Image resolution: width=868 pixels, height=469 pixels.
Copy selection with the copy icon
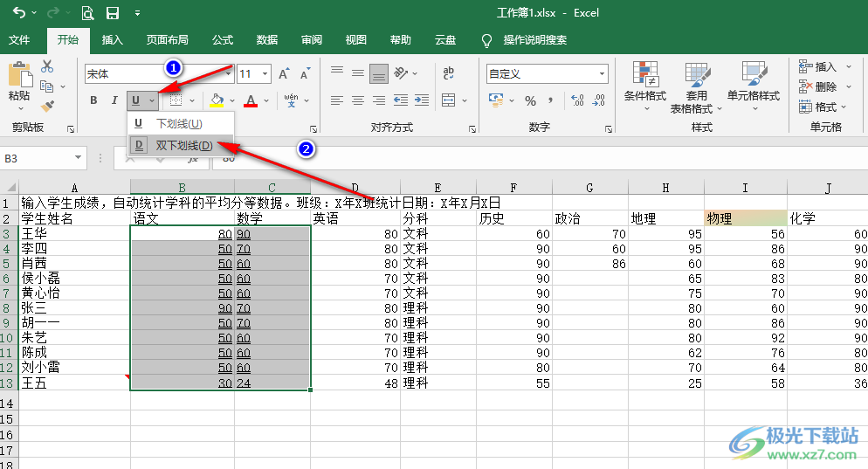[47, 86]
